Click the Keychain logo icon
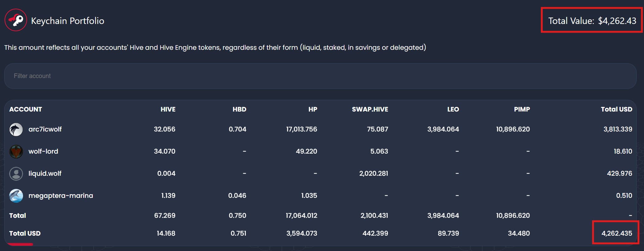Screen dimensions: 644x251 coord(16,20)
